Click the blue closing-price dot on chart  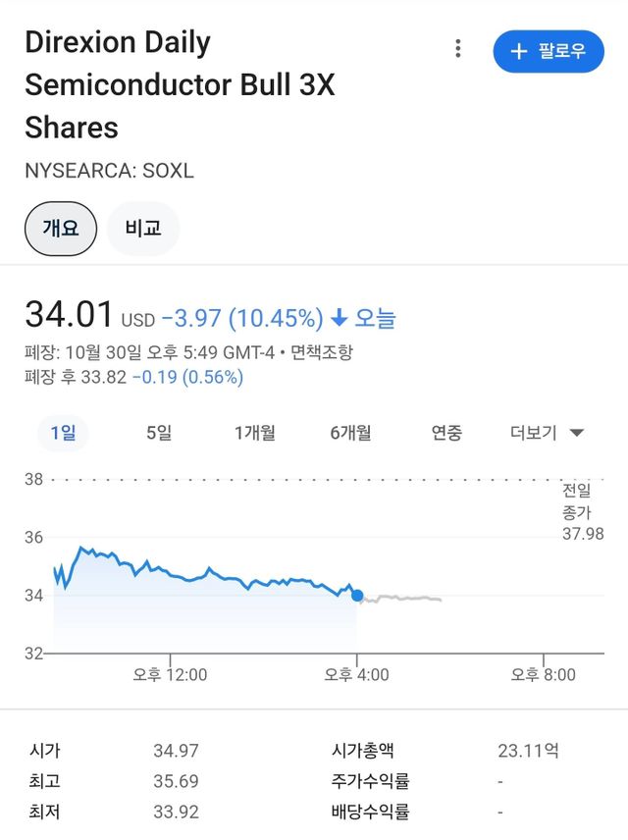[357, 595]
